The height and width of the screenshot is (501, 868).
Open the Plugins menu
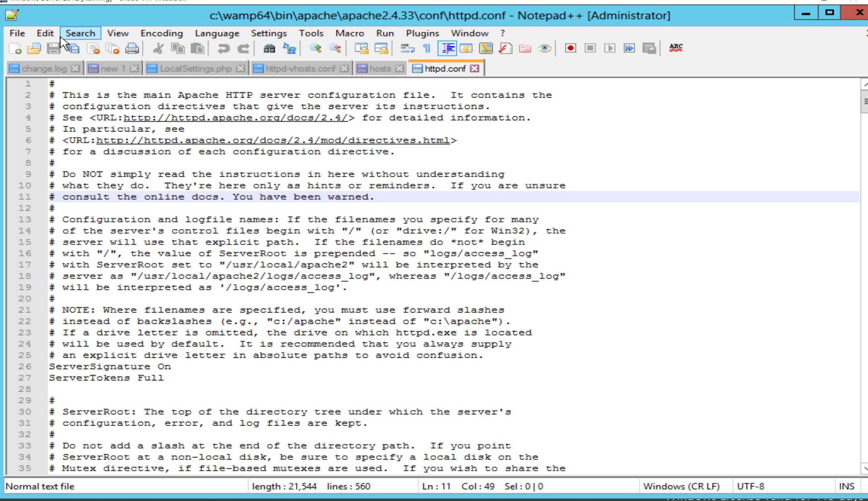click(x=422, y=33)
